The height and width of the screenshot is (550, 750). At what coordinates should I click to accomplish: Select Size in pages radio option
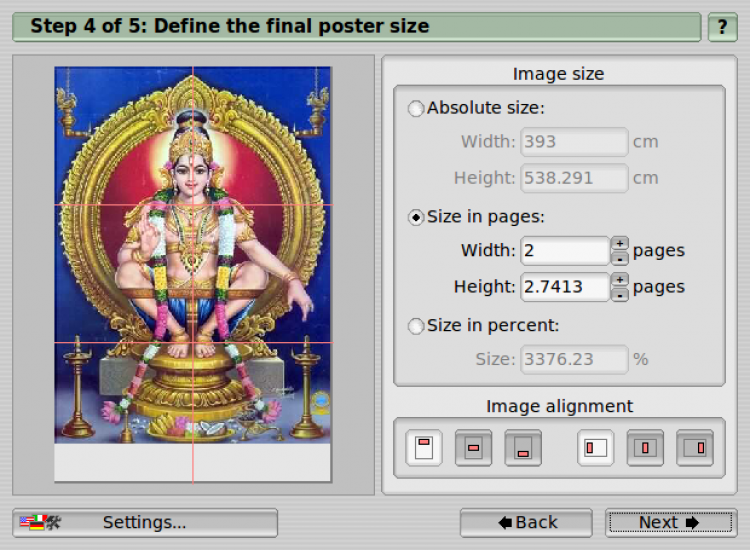(416, 218)
